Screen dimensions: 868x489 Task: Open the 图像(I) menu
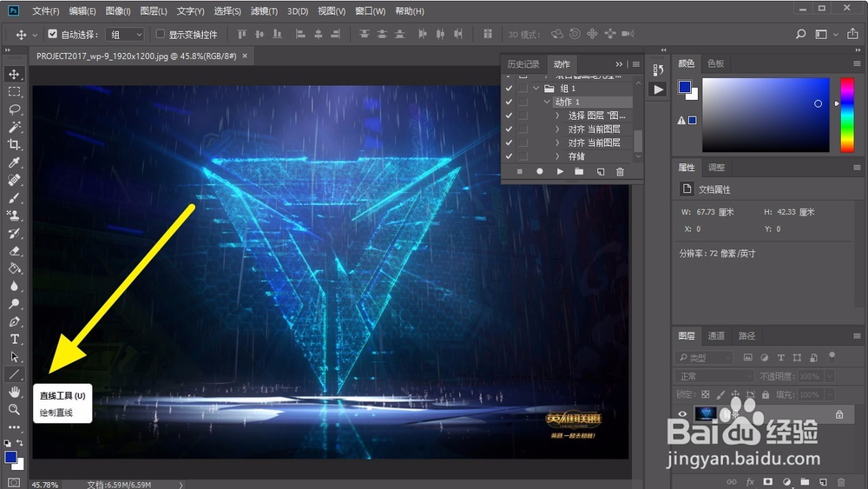pyautogui.click(x=117, y=11)
